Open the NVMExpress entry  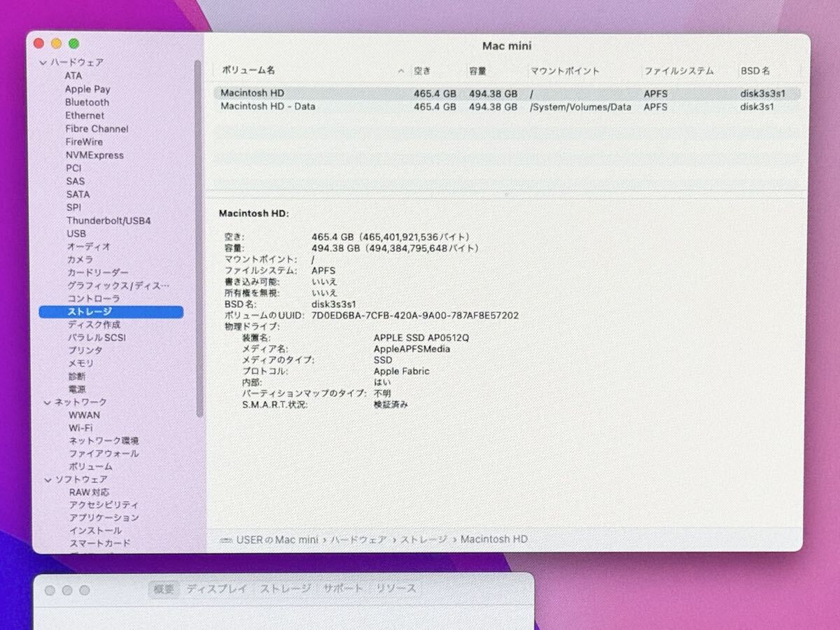click(x=94, y=155)
